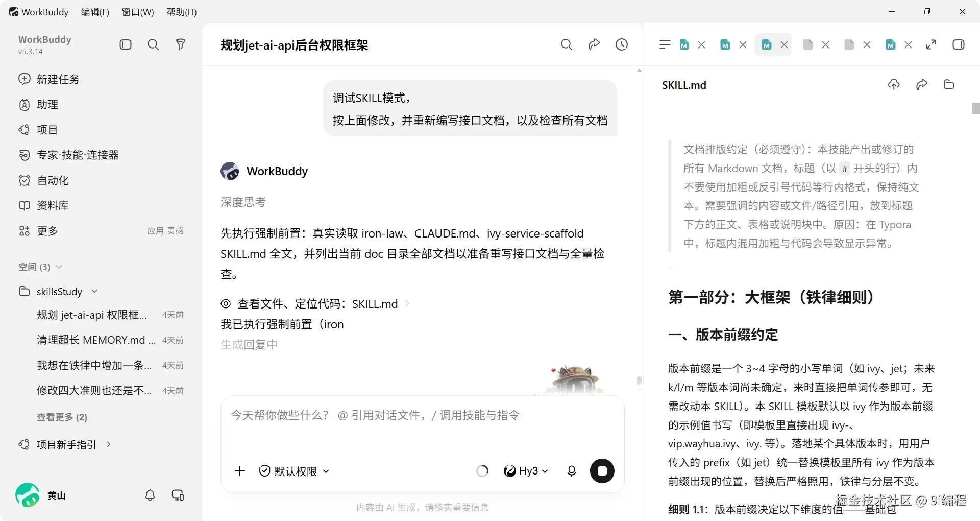Open the conversation history clock

[x=622, y=44]
